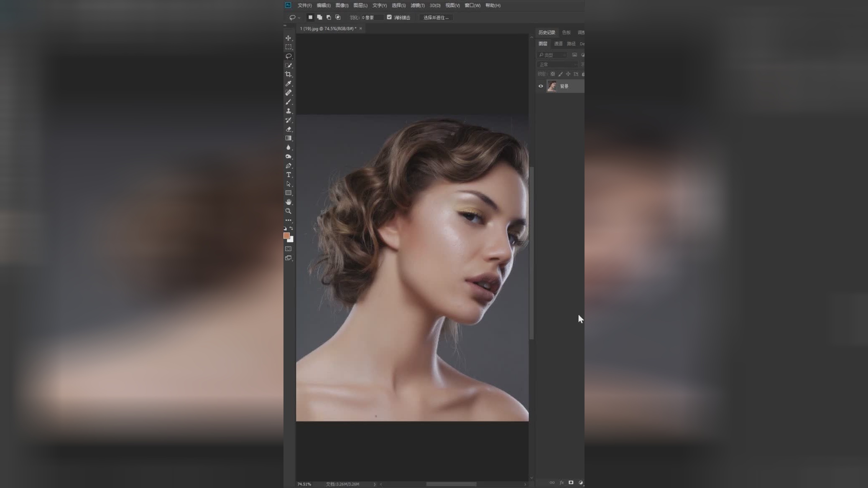The height and width of the screenshot is (488, 868).
Task: Choose New selection mode
Action: [310, 17]
